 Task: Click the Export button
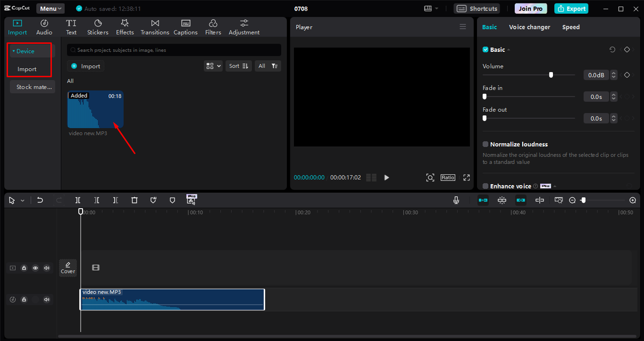pos(571,9)
